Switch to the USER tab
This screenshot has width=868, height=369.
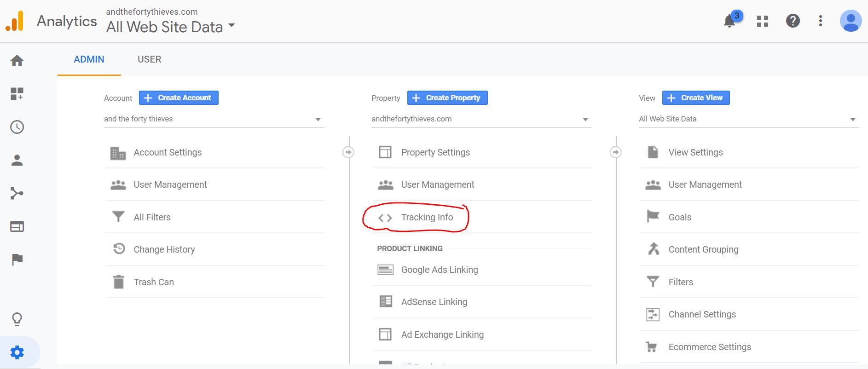[150, 59]
